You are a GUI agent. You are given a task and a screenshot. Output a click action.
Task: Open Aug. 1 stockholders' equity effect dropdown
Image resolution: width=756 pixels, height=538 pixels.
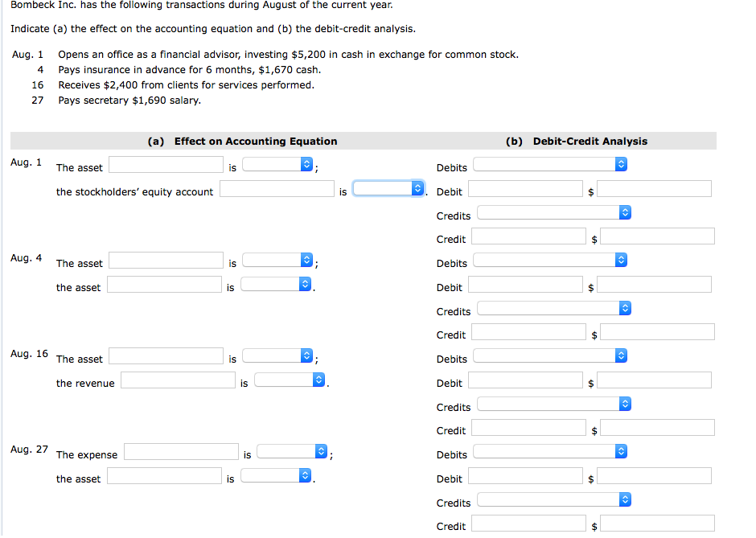click(388, 189)
